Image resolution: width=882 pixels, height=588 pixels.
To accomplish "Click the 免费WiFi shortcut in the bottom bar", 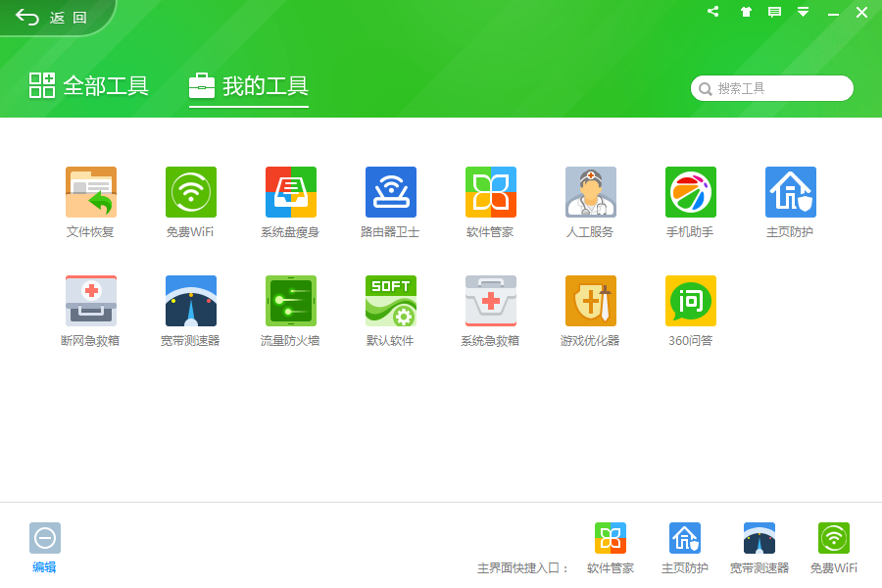I will [834, 538].
